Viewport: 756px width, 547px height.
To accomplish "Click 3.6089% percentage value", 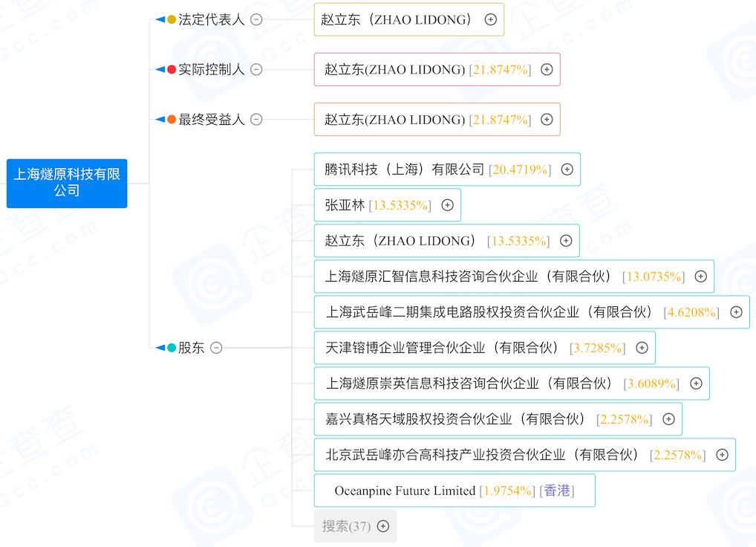I will click(651, 384).
